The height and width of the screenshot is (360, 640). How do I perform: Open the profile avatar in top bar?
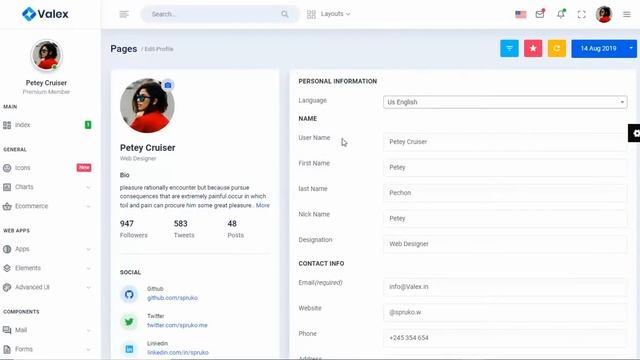[604, 14]
